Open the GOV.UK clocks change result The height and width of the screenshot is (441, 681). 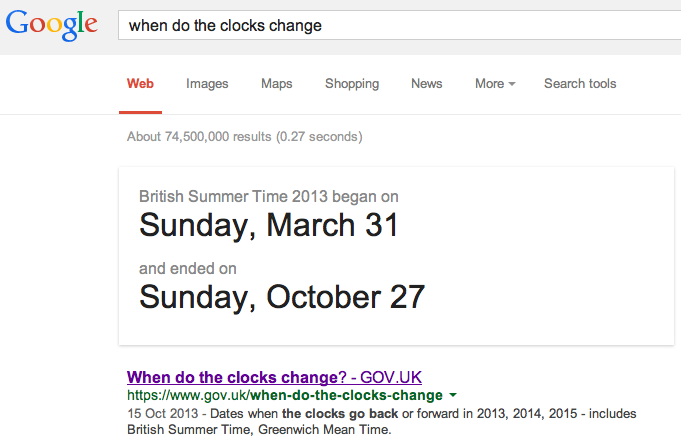pos(274,377)
